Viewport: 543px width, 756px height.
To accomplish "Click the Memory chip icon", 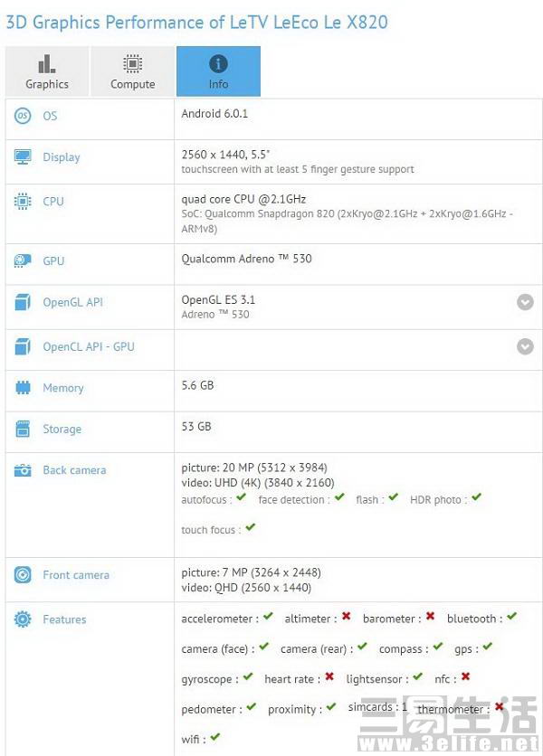I will (23, 388).
